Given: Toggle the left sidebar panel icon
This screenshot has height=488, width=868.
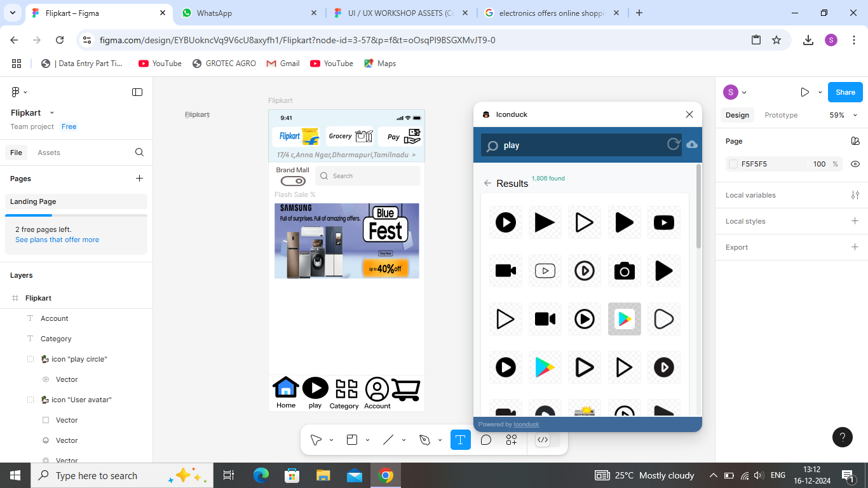Looking at the screenshot, I should pyautogui.click(x=137, y=92).
